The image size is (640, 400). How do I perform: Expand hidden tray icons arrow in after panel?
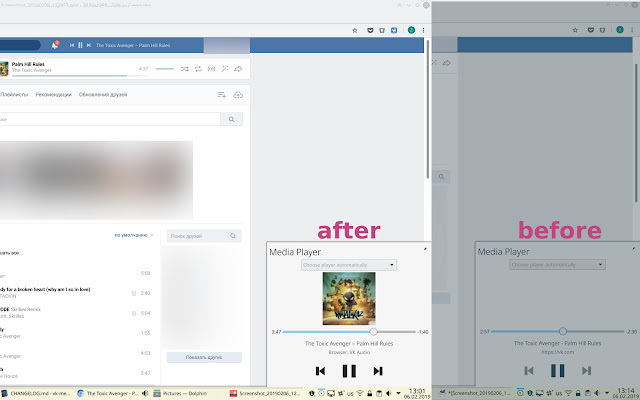[398, 393]
